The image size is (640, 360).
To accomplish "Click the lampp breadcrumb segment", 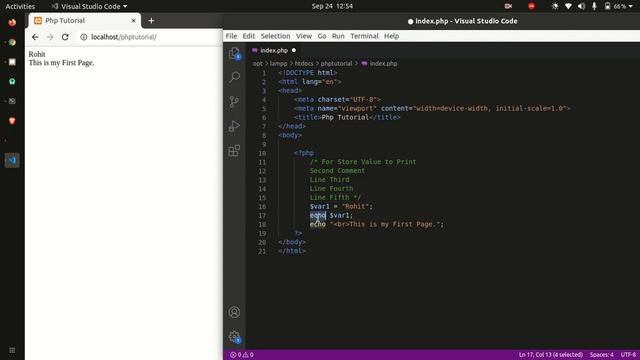I will click(x=278, y=64).
